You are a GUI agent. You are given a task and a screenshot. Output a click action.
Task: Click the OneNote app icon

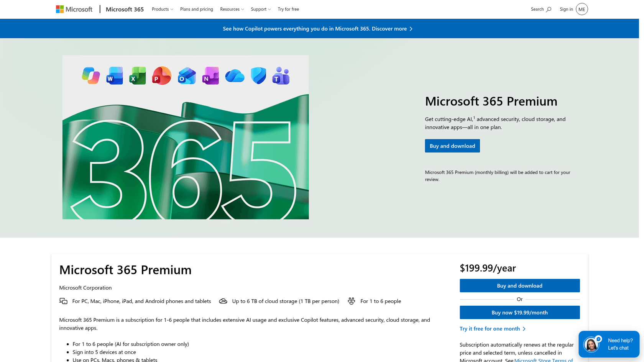pos(210,75)
